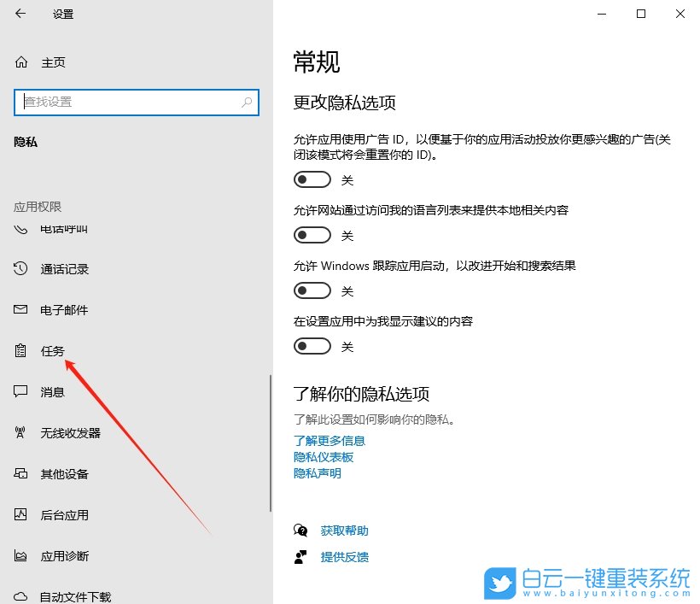700x604 pixels.
Task: Open the 隐私声明 link
Action: pos(317,472)
